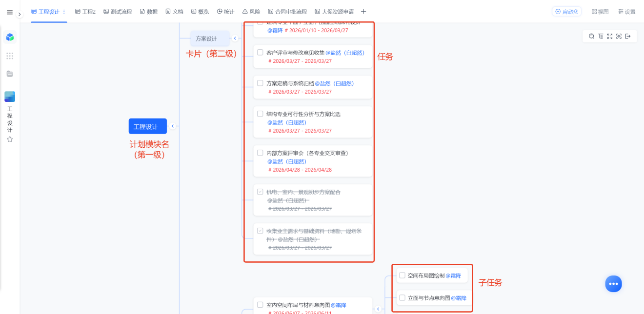Open the 概览 tab

(200, 12)
